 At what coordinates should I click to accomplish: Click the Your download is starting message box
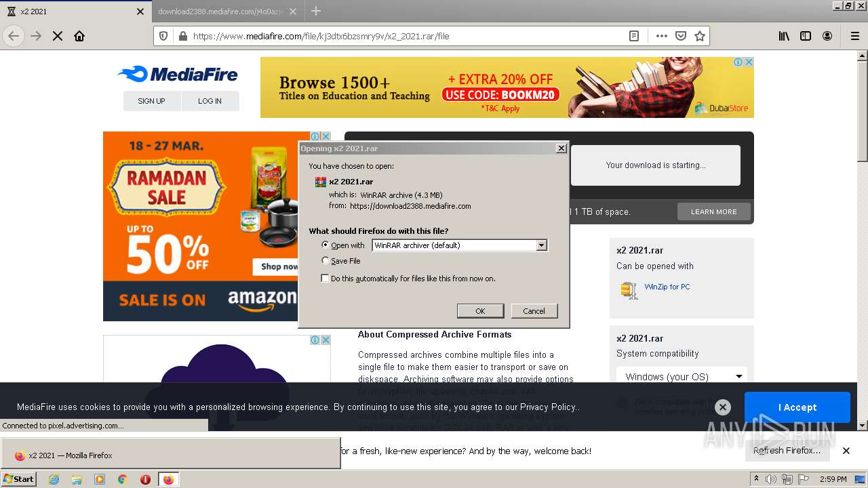tap(656, 165)
